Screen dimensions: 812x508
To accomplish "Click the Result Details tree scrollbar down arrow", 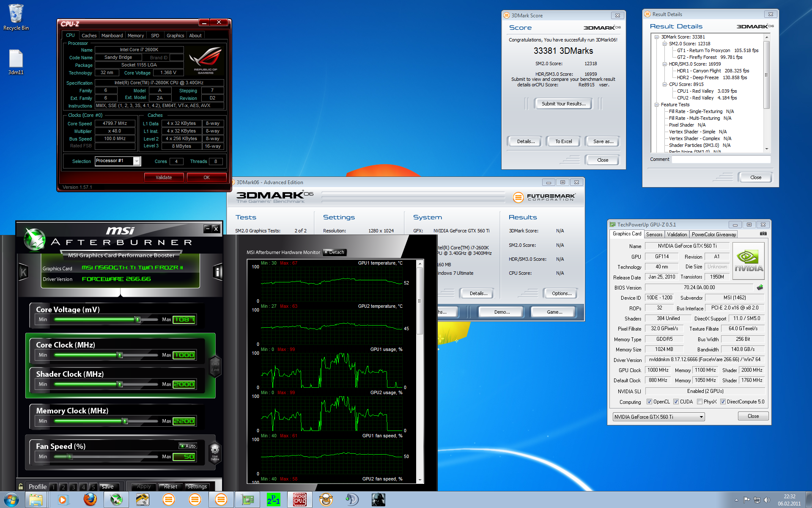I will pos(767,149).
